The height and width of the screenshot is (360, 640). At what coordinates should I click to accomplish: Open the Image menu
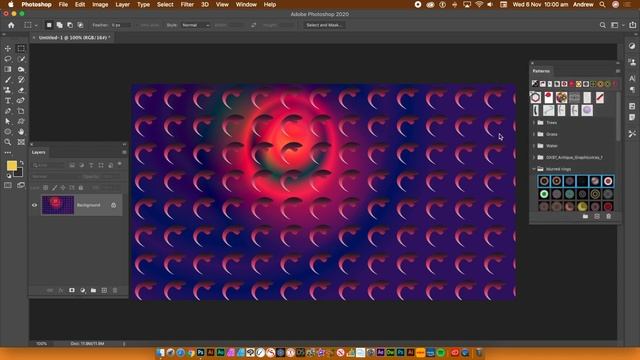(100, 4)
